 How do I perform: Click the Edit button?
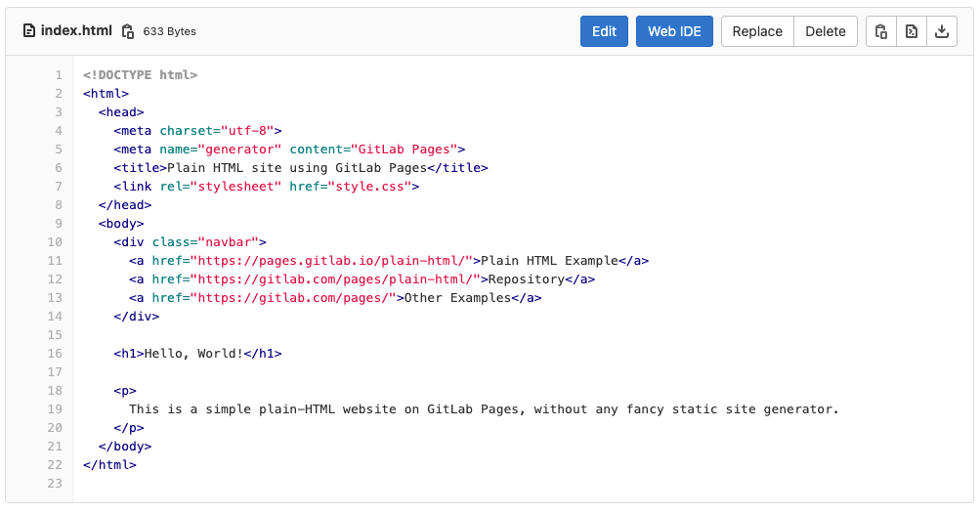(x=604, y=31)
